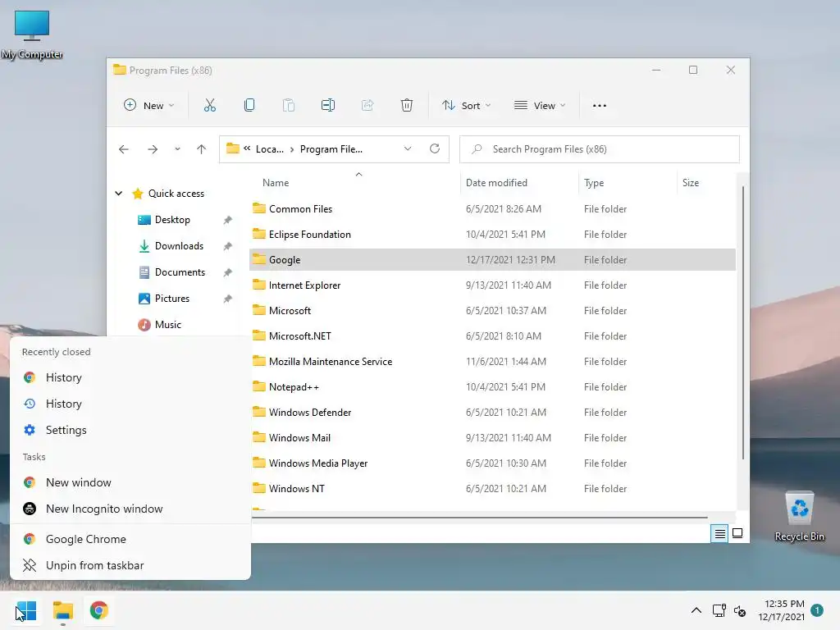Select Unpin from taskbar
Screen dimensions: 840x630
(130, 566)
